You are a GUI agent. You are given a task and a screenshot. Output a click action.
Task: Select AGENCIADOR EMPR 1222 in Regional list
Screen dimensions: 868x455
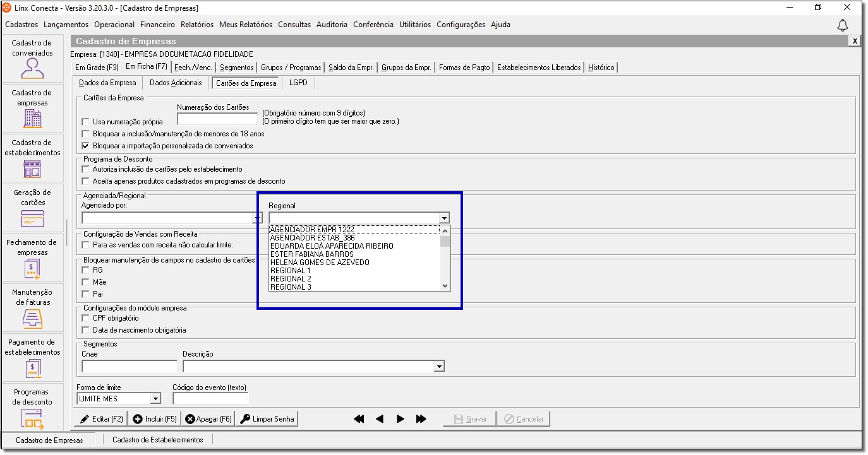354,230
